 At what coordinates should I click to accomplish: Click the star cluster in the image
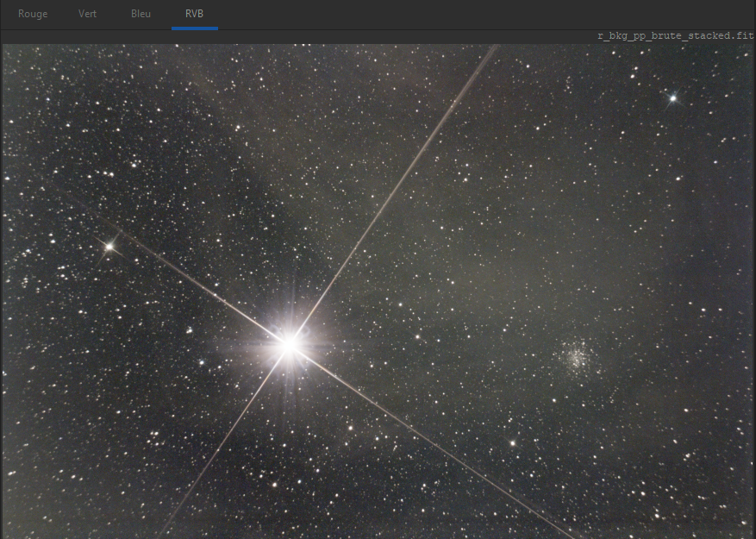[x=577, y=356]
